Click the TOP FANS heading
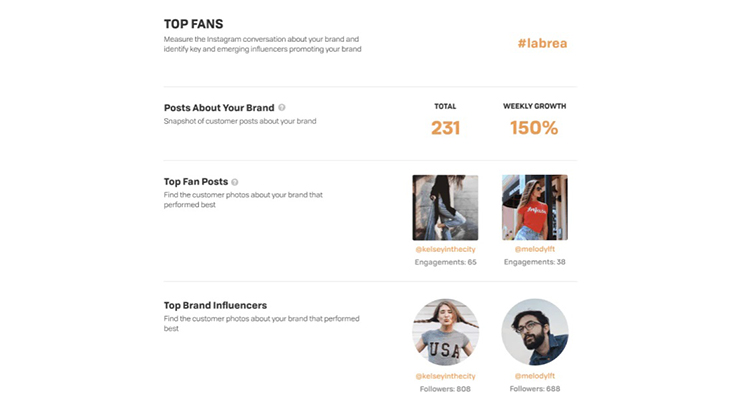Viewport: 740px width, 400px height. pyautogui.click(x=193, y=24)
